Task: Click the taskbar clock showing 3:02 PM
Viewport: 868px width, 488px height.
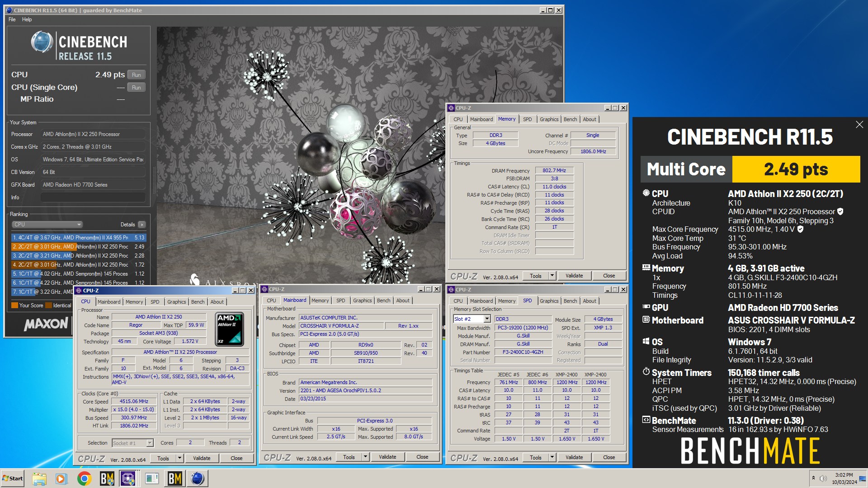Action: (844, 479)
